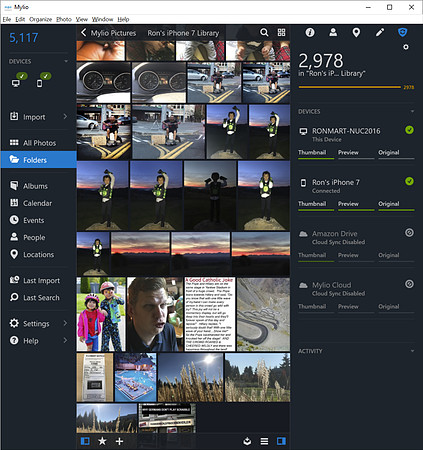Expand the Import submenu chevron
Screen dimensions: 423x450
click(65, 116)
